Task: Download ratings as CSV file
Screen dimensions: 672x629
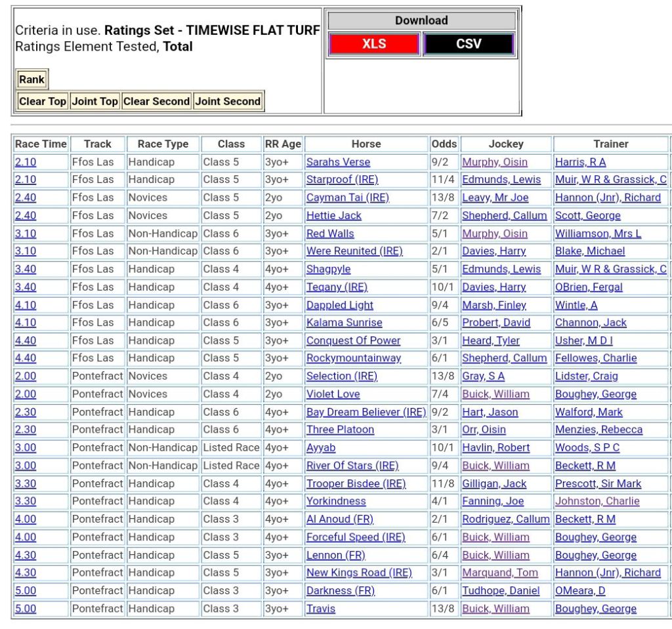Action: tap(468, 44)
